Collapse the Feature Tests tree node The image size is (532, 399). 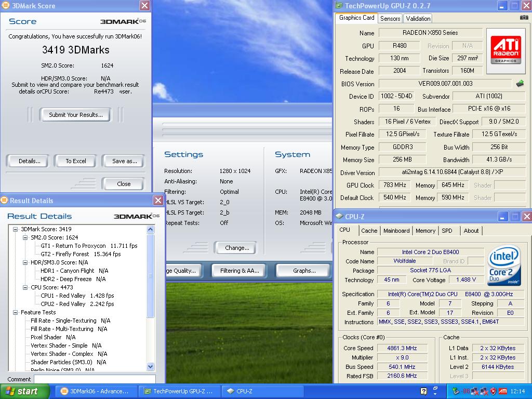(x=15, y=312)
